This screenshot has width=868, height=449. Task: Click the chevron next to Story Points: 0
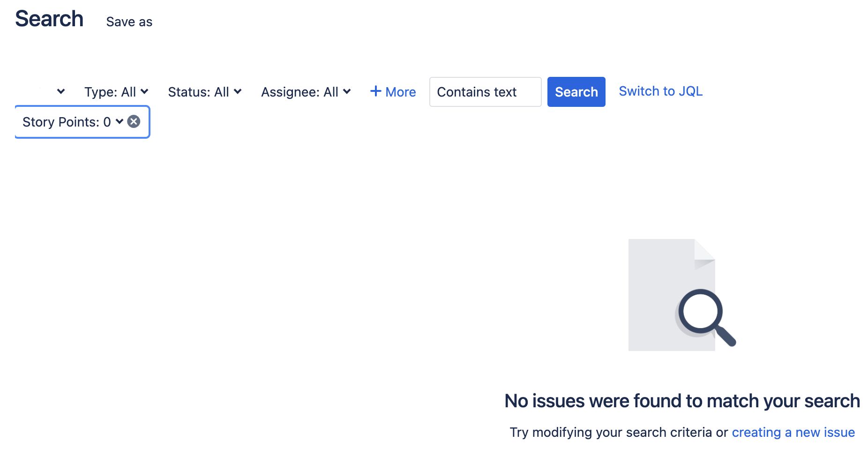click(x=120, y=122)
